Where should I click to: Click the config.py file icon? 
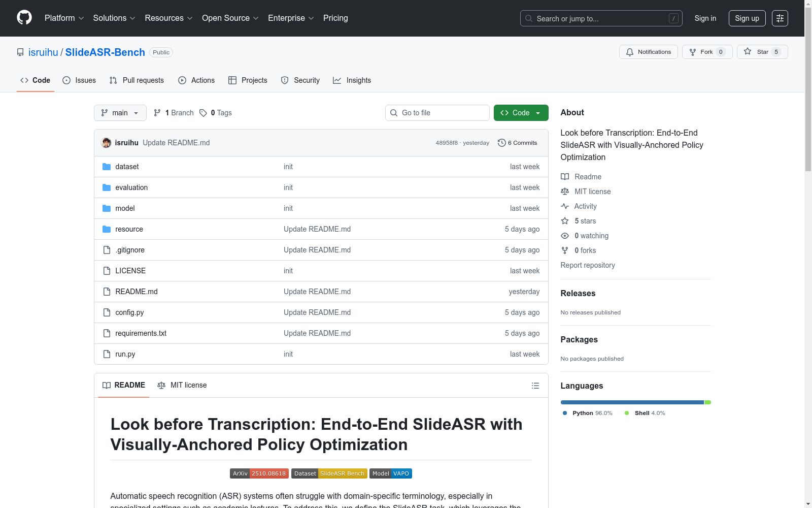click(x=107, y=312)
